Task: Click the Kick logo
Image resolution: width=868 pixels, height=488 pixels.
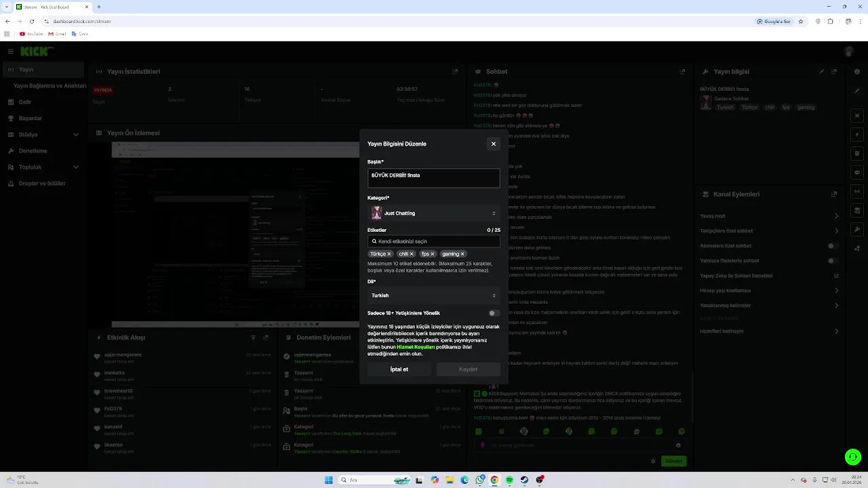Action: pyautogui.click(x=35, y=52)
